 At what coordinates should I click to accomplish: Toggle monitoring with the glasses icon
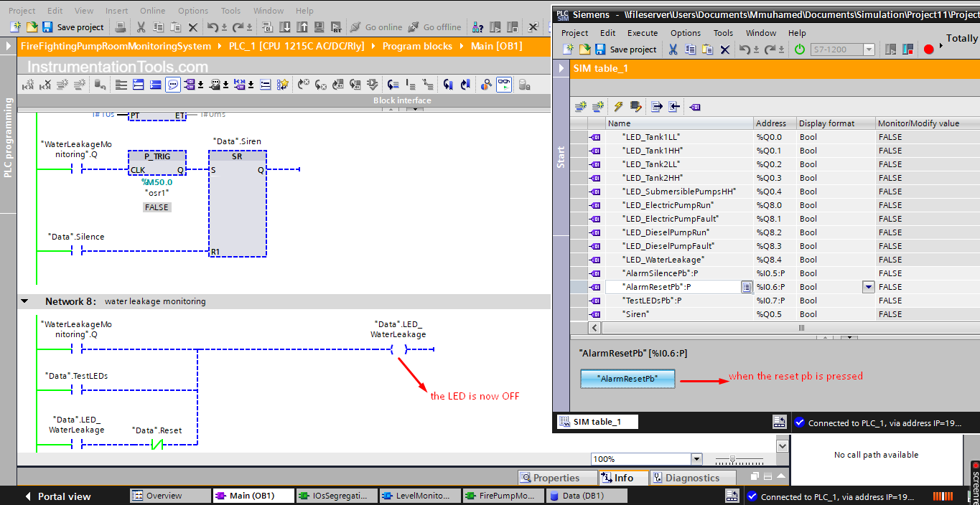point(504,85)
